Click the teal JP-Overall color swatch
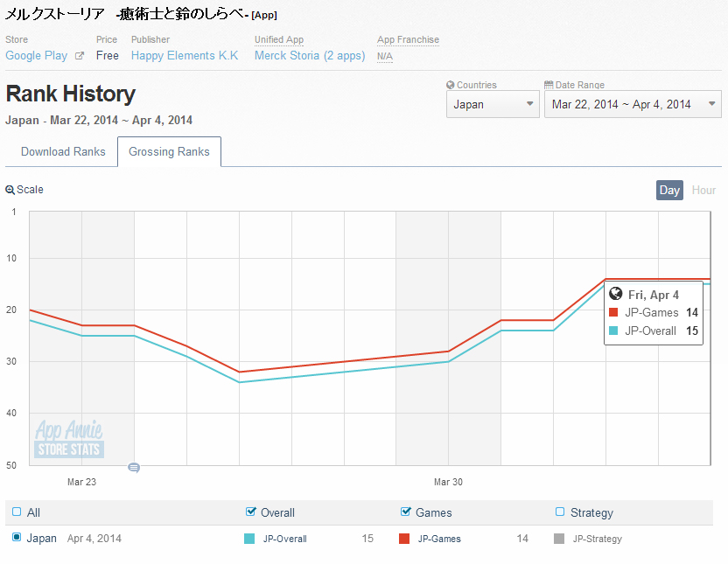The height and width of the screenshot is (564, 728). pos(249,539)
